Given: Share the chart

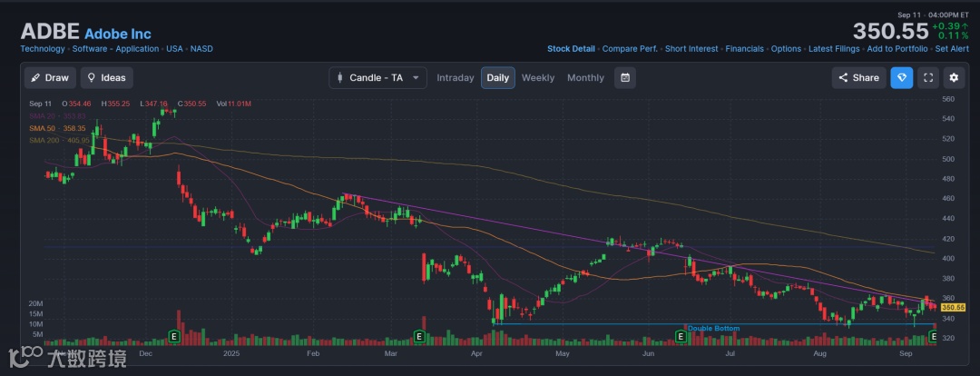Looking at the screenshot, I should pos(858,77).
